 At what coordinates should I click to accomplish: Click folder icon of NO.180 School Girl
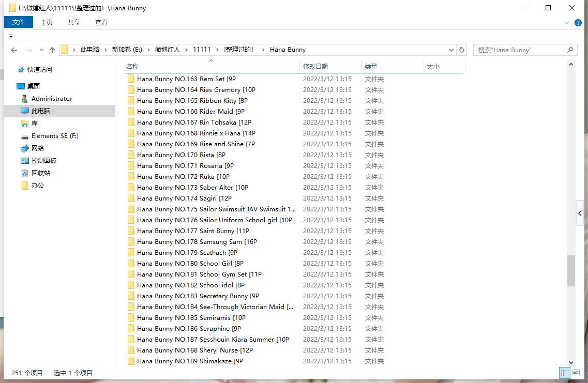(x=131, y=264)
